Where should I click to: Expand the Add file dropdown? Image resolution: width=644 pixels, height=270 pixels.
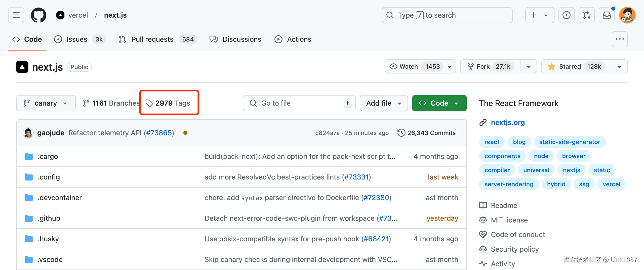(x=384, y=103)
